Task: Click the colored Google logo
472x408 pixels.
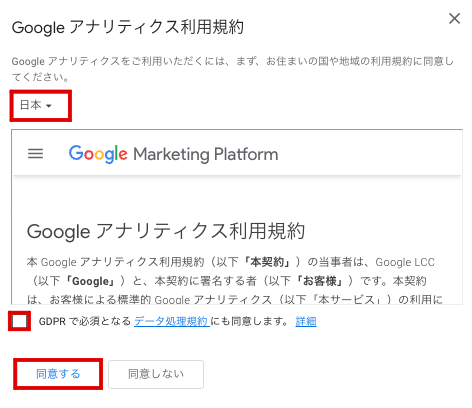Action: tap(98, 154)
